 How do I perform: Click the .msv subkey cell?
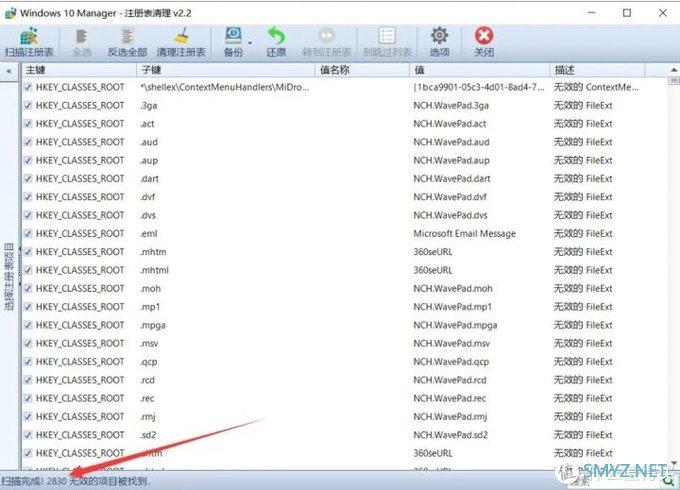(149, 343)
